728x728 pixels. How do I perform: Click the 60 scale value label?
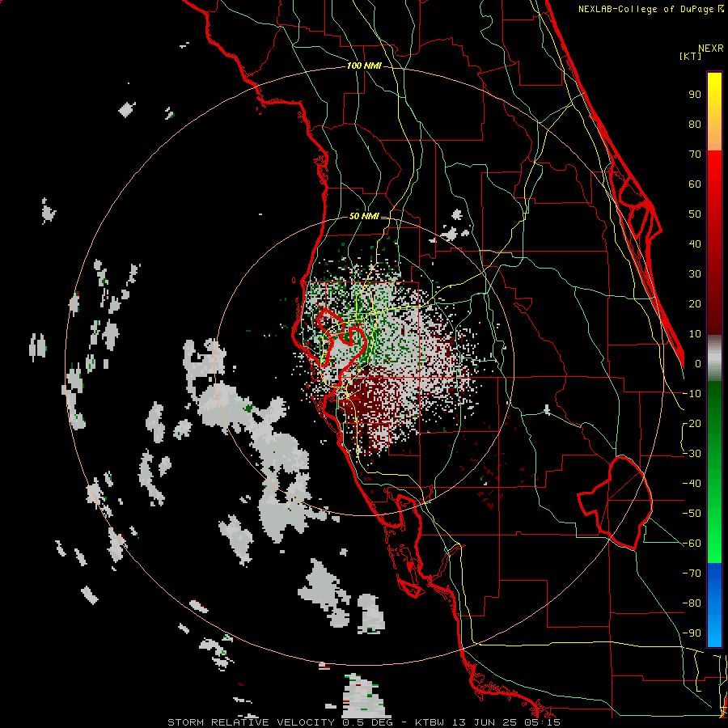point(695,184)
